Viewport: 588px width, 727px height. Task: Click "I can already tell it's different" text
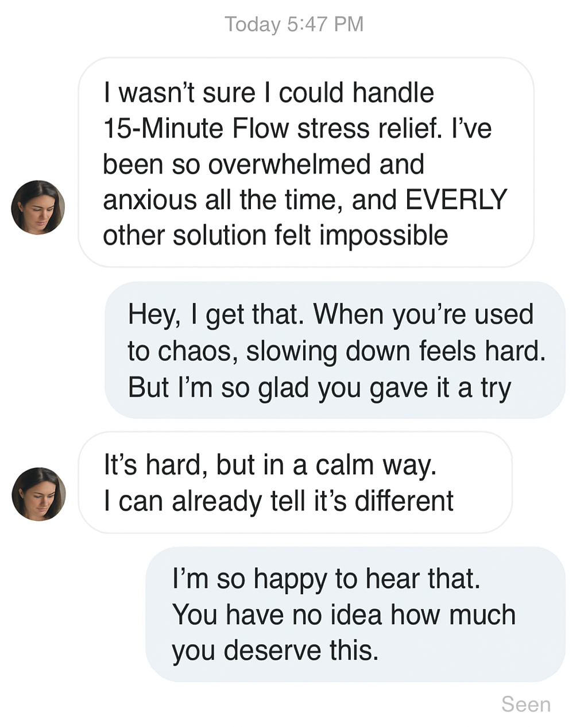[278, 501]
